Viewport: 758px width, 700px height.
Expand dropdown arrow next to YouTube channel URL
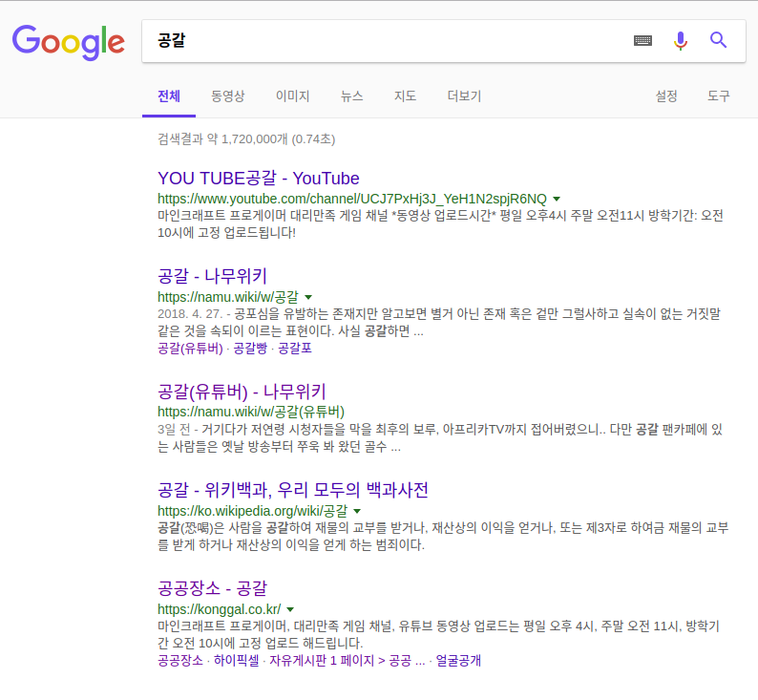tap(557, 198)
